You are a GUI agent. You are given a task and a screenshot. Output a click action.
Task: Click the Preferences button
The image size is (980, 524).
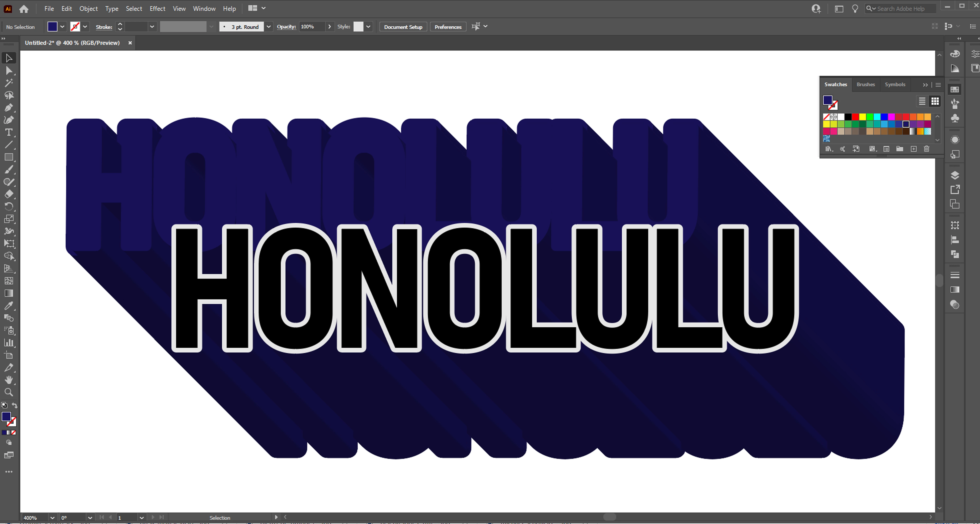coord(448,27)
